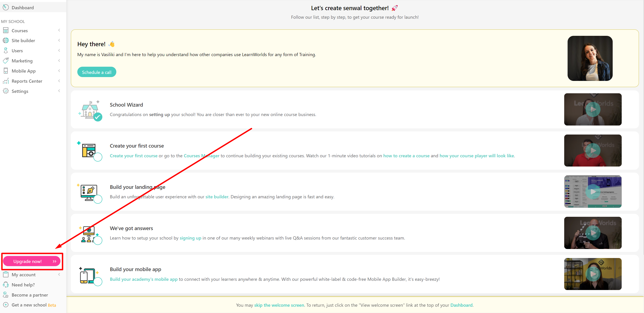Click the Upgrade now! button
The height and width of the screenshot is (313, 644).
click(x=32, y=261)
